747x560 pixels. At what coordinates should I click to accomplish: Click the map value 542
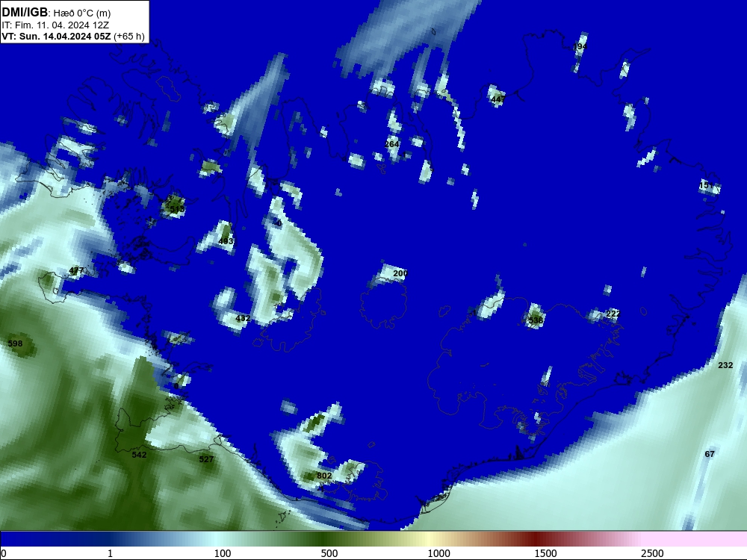pyautogui.click(x=139, y=455)
